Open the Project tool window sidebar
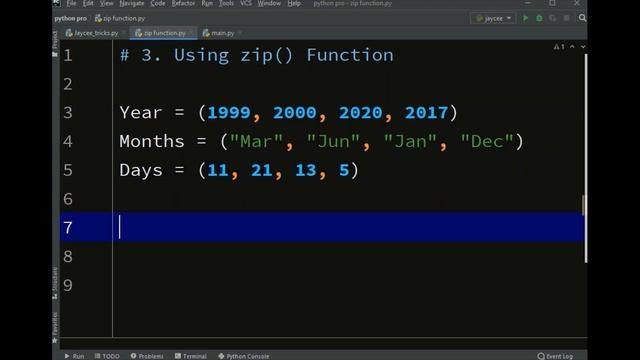Viewport: 640px width, 360px height. click(55, 44)
